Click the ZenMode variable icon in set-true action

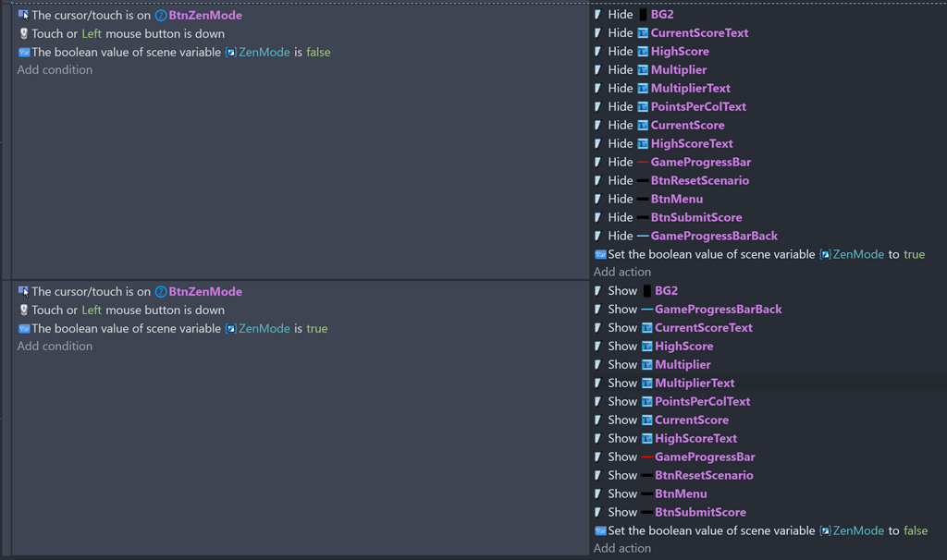(x=824, y=254)
